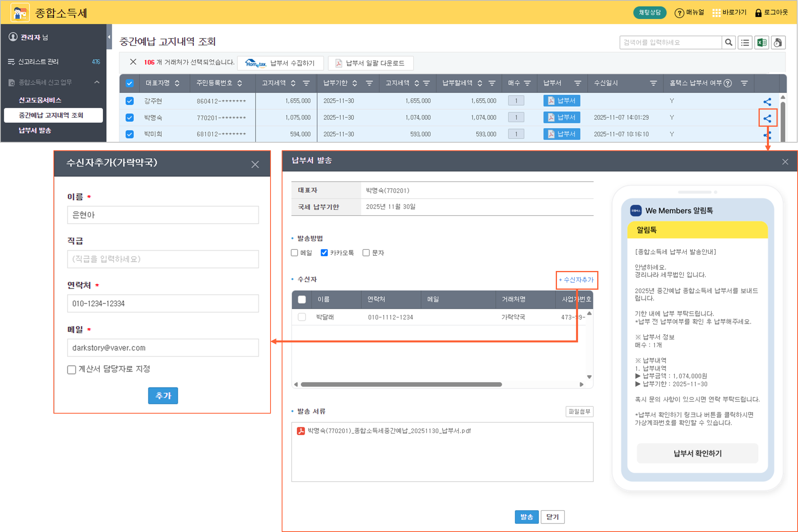This screenshot has height=532, width=798.
Task: Open 납부서 발송 sidebar menu
Action: [x=35, y=130]
